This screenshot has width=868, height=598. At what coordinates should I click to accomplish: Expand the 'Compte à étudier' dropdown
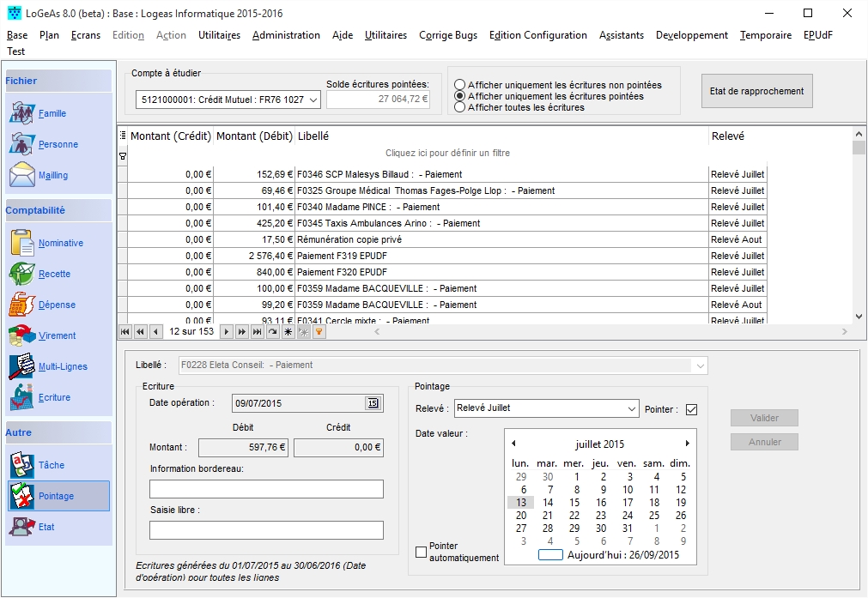click(x=313, y=100)
